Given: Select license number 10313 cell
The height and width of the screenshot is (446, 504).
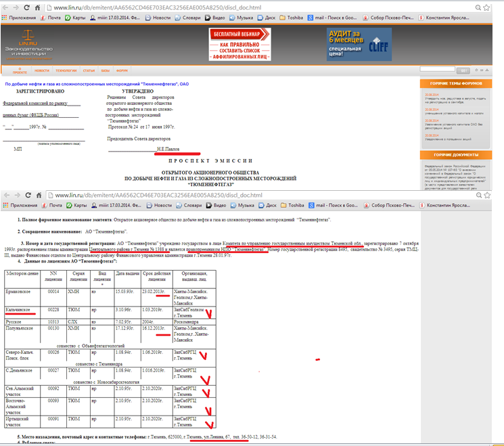Looking at the screenshot, I should tap(53, 322).
